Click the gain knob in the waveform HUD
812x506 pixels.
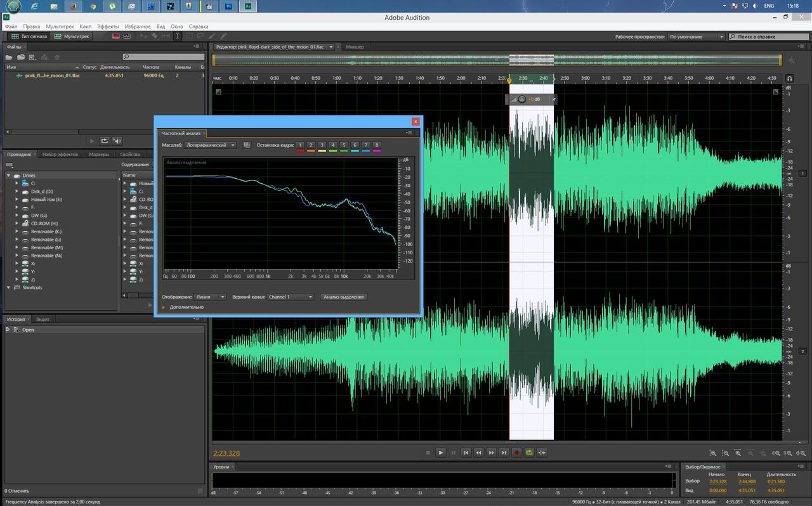[522, 99]
